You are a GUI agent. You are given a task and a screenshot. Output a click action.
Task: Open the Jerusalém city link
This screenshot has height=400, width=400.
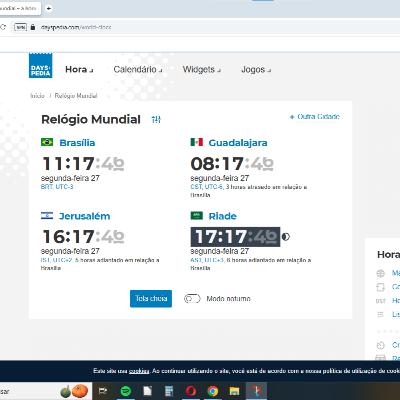click(x=85, y=216)
